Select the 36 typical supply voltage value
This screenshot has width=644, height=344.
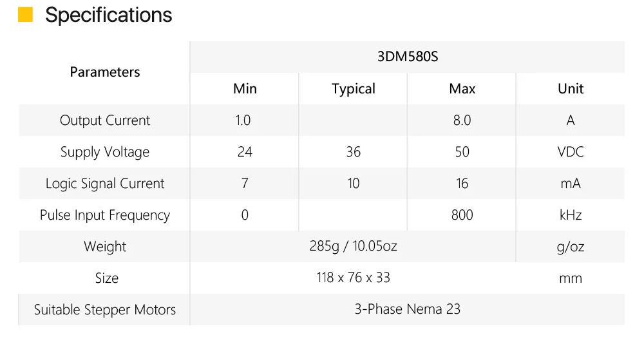click(x=353, y=152)
